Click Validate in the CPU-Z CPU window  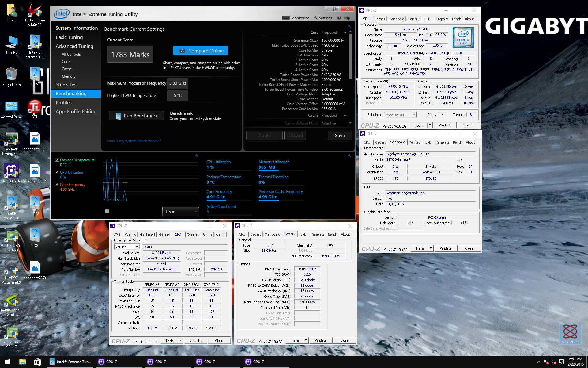point(445,125)
